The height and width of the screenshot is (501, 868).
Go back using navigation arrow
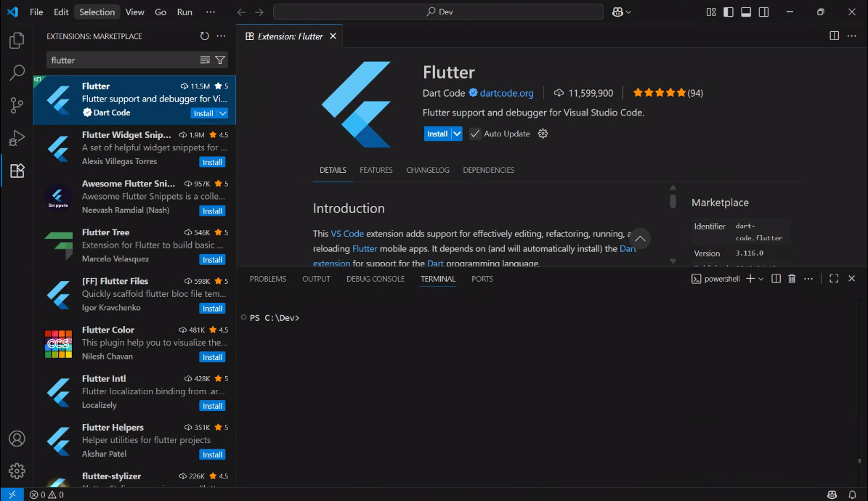pos(241,12)
